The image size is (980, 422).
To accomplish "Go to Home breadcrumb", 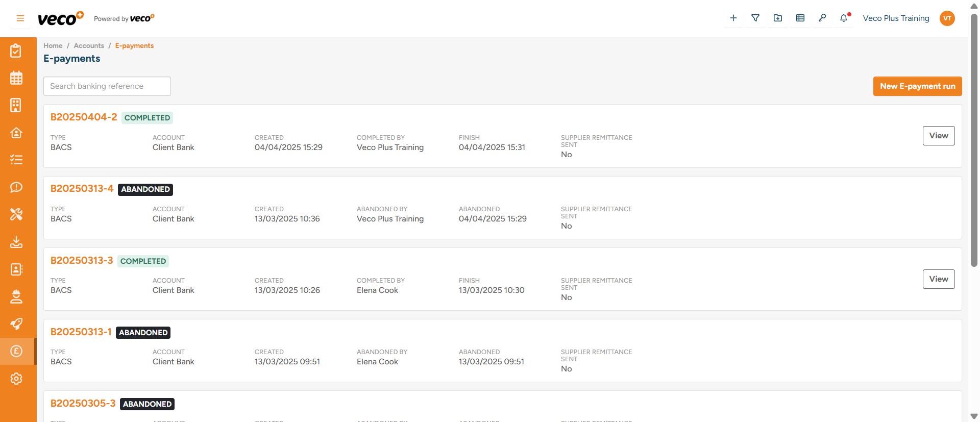I will [x=53, y=46].
